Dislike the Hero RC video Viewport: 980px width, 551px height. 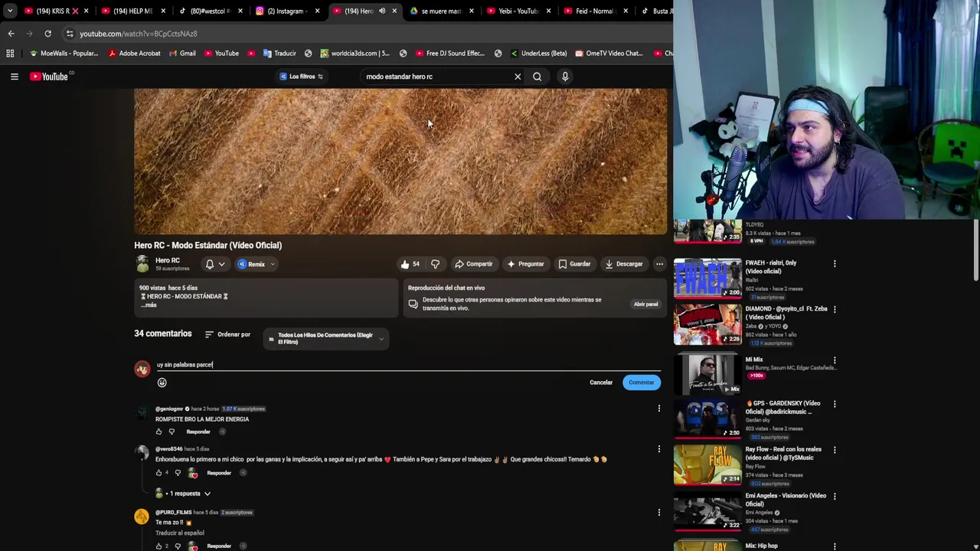tap(435, 264)
